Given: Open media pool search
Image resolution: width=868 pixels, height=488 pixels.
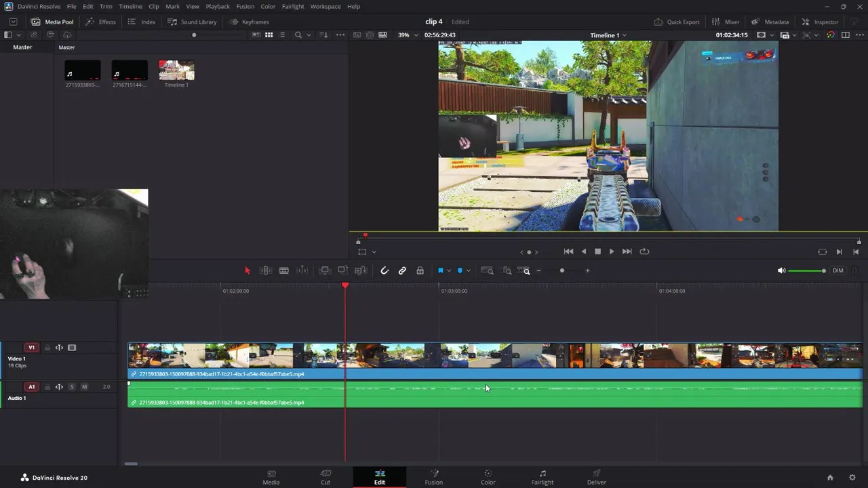Looking at the screenshot, I should pyautogui.click(x=298, y=35).
